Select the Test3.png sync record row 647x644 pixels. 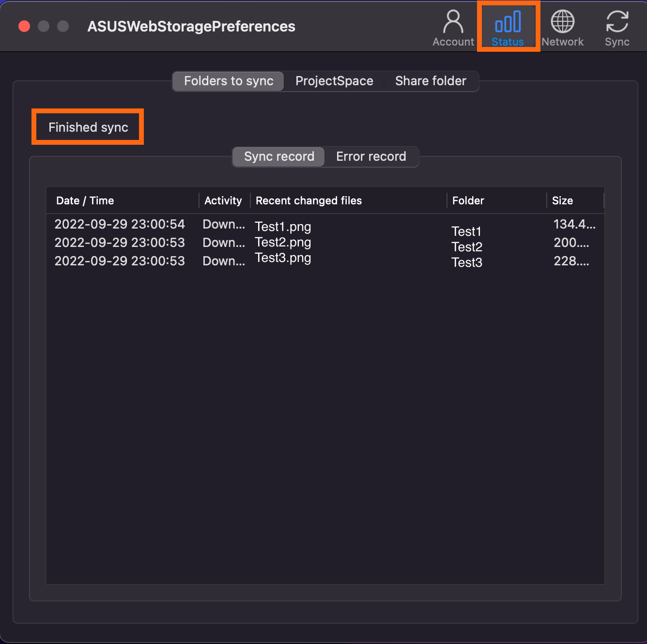click(x=325, y=261)
